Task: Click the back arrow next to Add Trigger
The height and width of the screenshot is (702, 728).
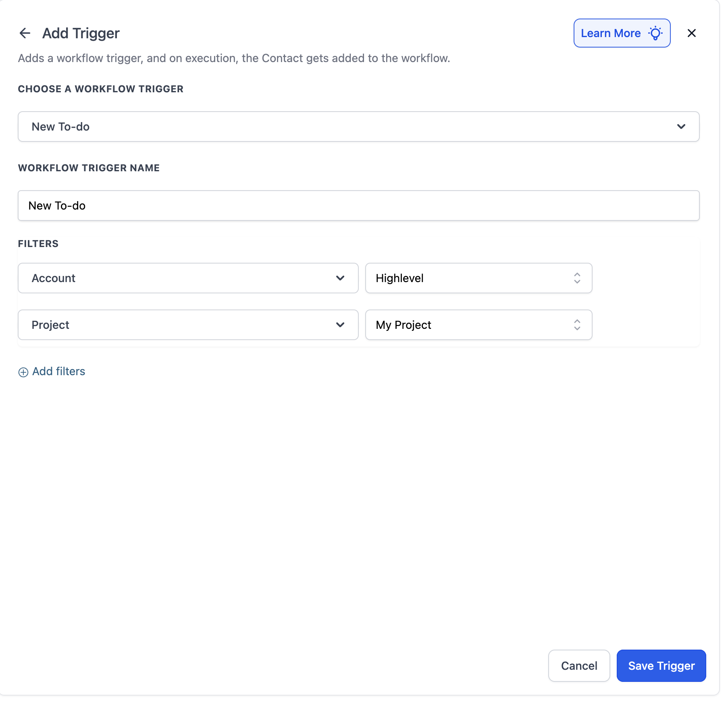Action: point(25,33)
